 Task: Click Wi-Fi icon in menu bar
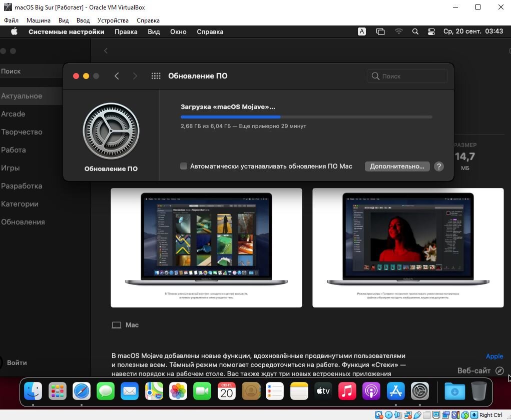398,31
